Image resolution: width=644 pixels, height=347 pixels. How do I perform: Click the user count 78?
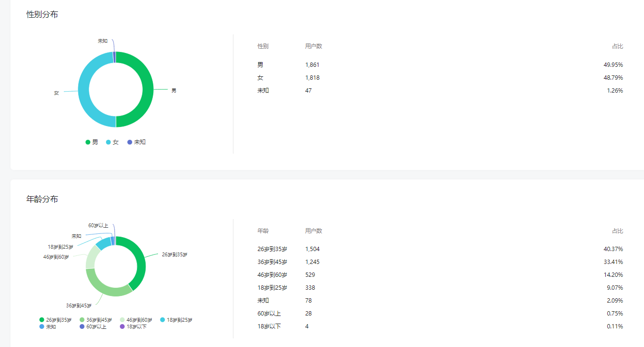pos(308,301)
